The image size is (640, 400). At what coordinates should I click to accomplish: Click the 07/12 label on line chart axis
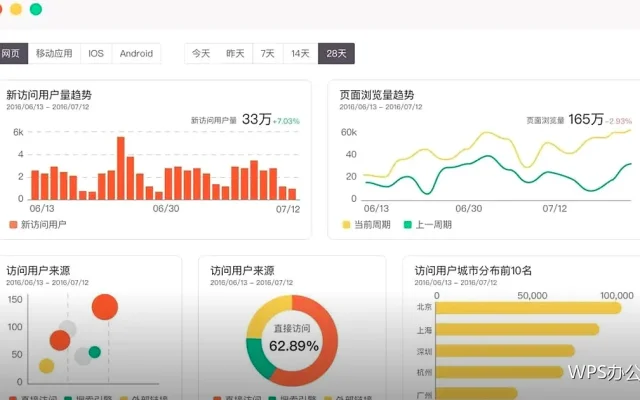(555, 209)
